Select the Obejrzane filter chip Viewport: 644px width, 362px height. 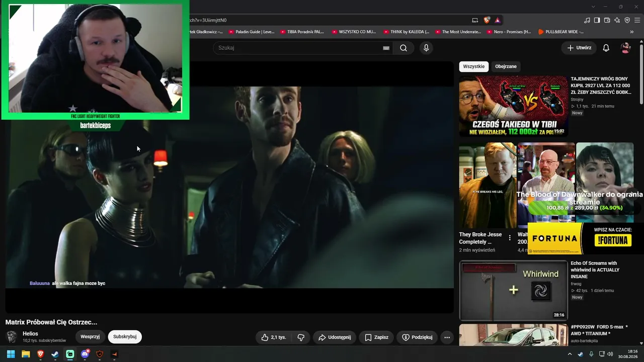(506, 66)
